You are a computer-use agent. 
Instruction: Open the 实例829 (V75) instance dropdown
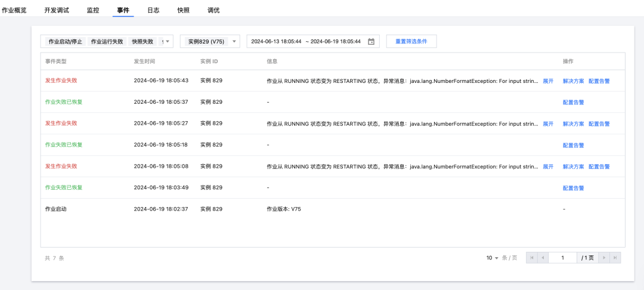pos(234,42)
